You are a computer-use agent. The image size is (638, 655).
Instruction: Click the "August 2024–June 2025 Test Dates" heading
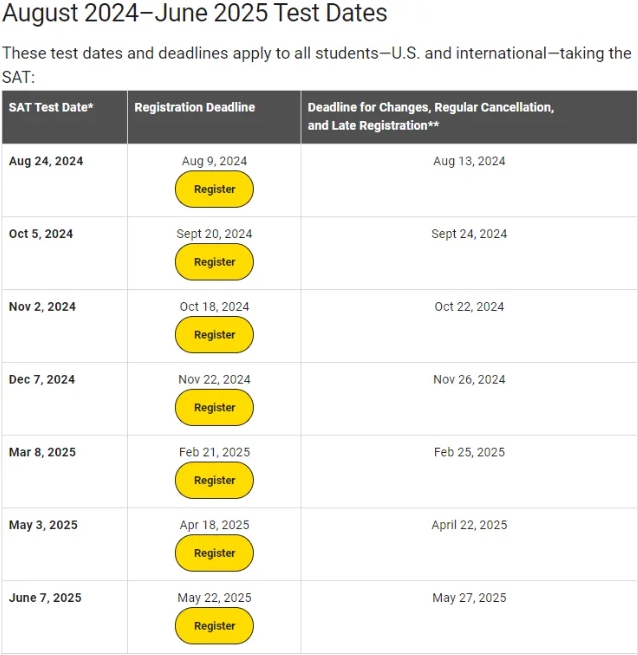click(x=195, y=15)
